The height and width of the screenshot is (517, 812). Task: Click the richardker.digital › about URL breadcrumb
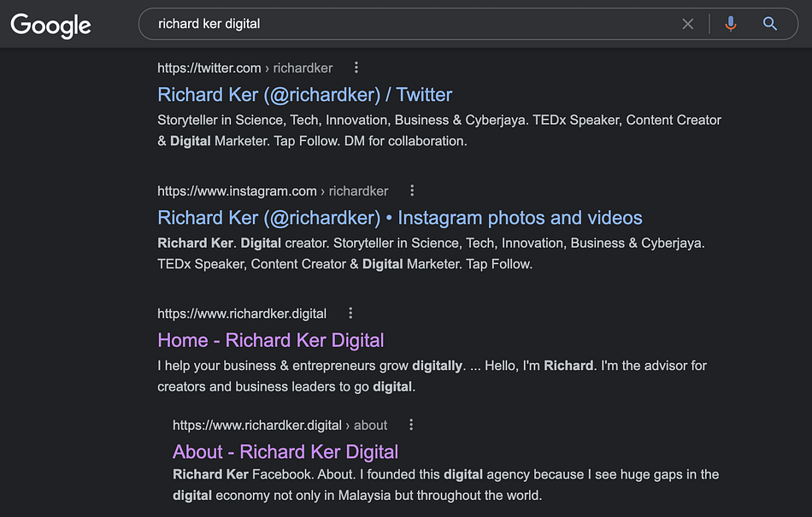279,426
